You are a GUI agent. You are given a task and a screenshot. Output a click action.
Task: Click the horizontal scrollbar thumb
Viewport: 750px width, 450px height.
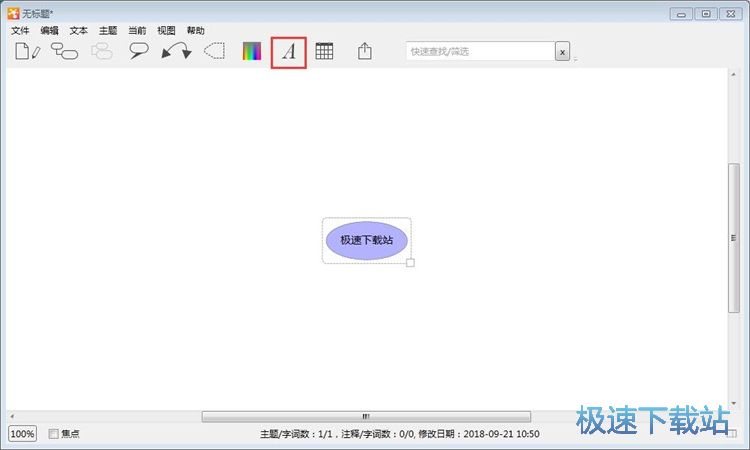[x=366, y=416]
